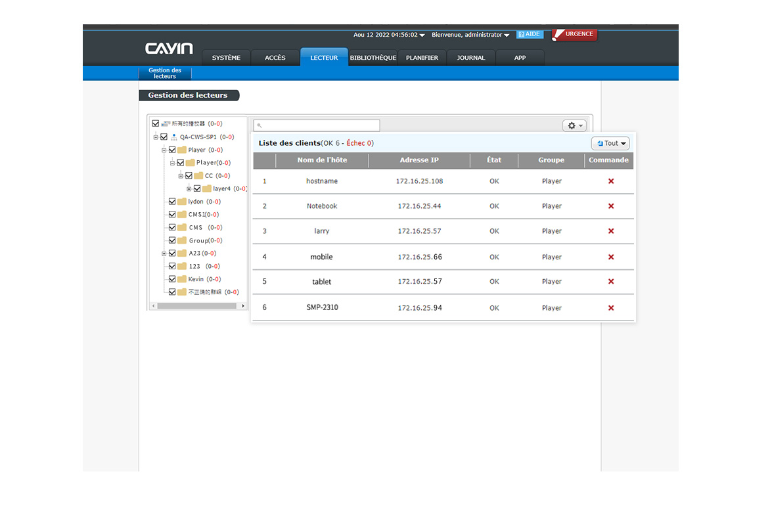Open the AIDE help link
Viewport: 770px width, 532px height.
click(x=530, y=34)
